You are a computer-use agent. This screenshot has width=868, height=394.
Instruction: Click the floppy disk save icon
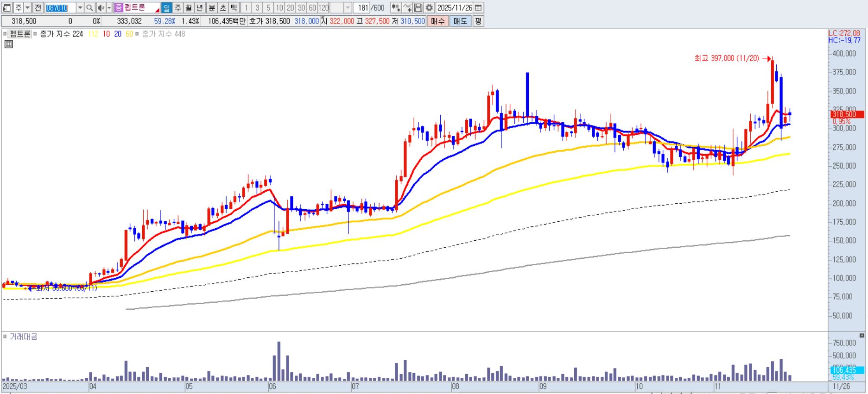[418, 8]
